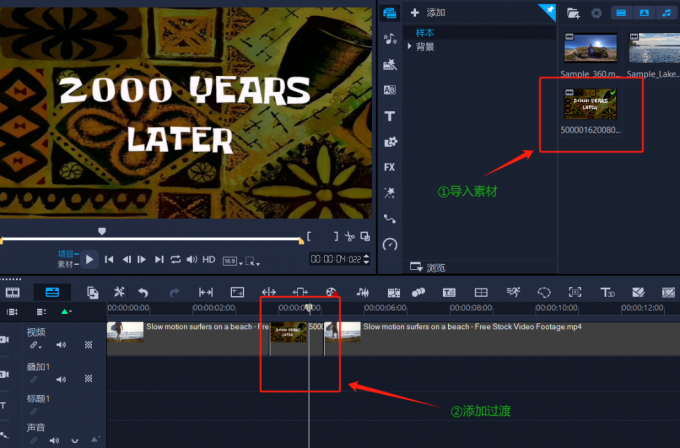Toggle repeat playback loop
This screenshot has width=680, height=448.
(x=175, y=259)
